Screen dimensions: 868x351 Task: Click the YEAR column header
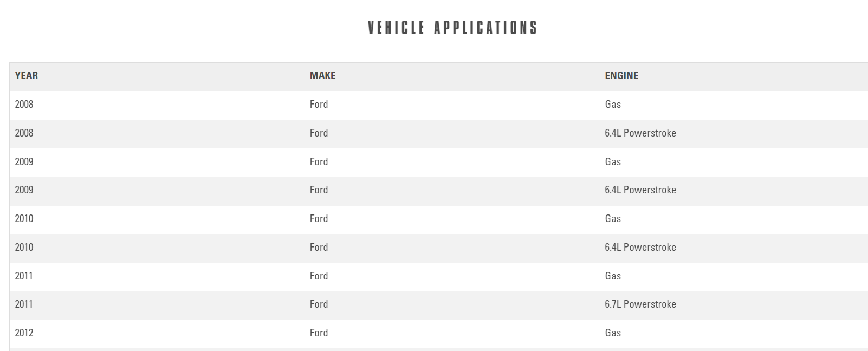point(27,76)
